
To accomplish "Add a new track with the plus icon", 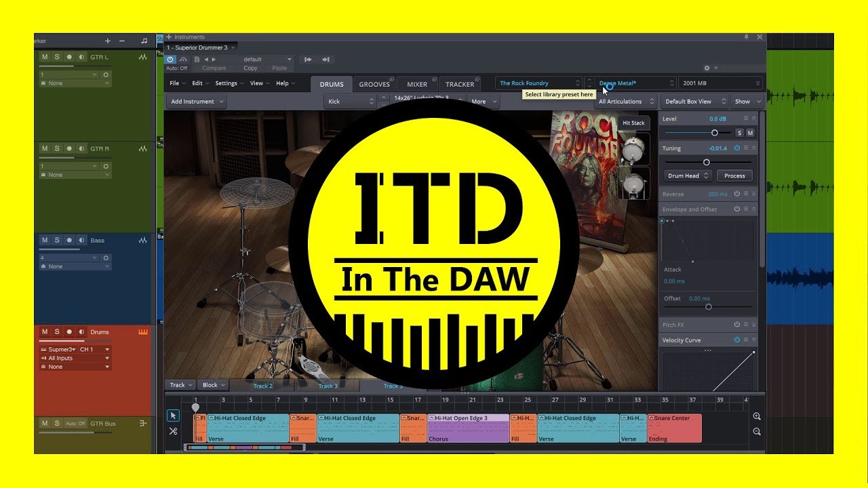I will pos(107,41).
